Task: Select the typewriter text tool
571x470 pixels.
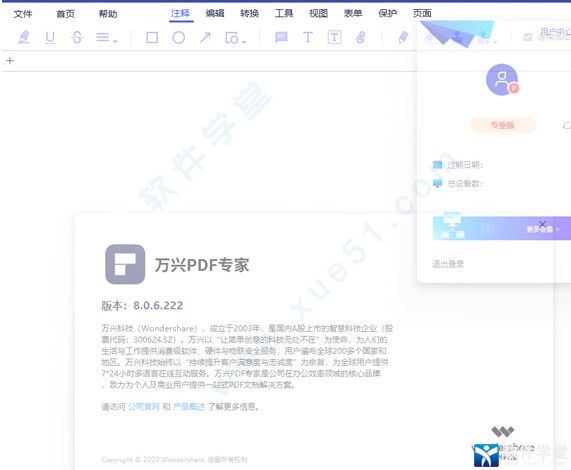Action: (308, 37)
